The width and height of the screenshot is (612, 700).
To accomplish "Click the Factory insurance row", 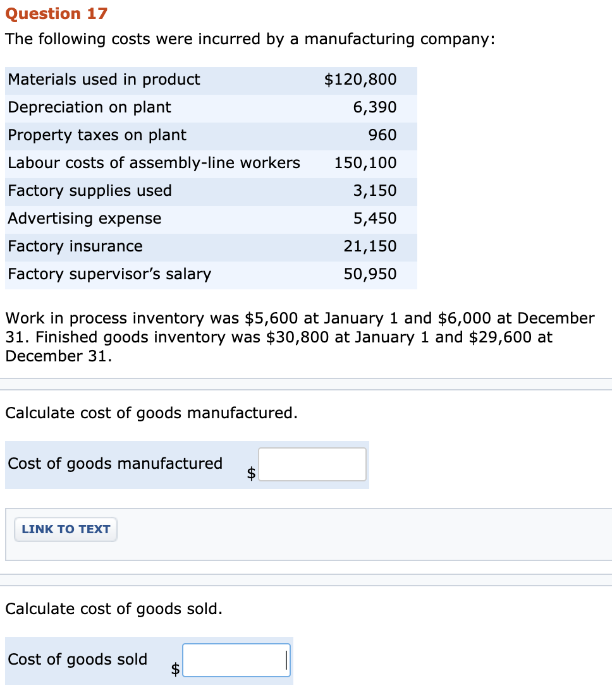I will [x=75, y=246].
